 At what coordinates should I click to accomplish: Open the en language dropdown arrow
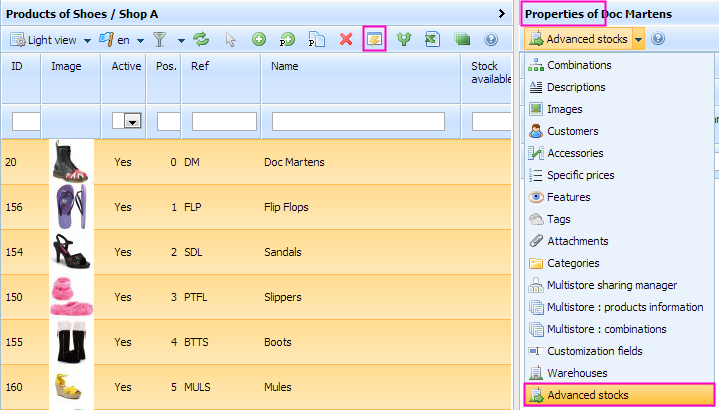pyautogui.click(x=140, y=40)
